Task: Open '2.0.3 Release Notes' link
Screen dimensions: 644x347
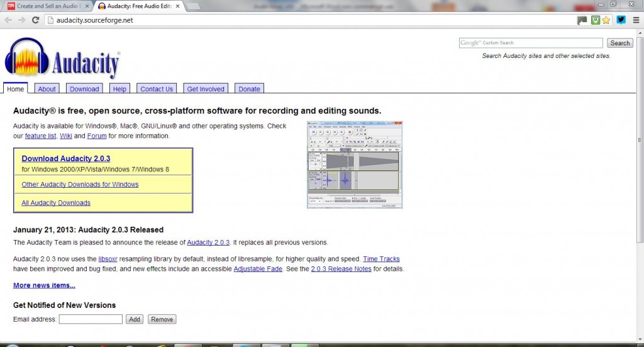Action: tap(341, 268)
